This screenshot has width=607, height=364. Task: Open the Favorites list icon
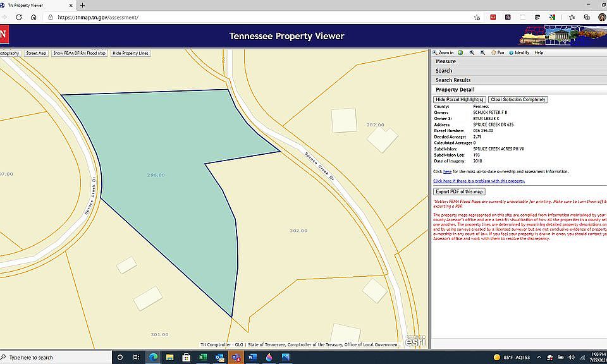tap(572, 18)
